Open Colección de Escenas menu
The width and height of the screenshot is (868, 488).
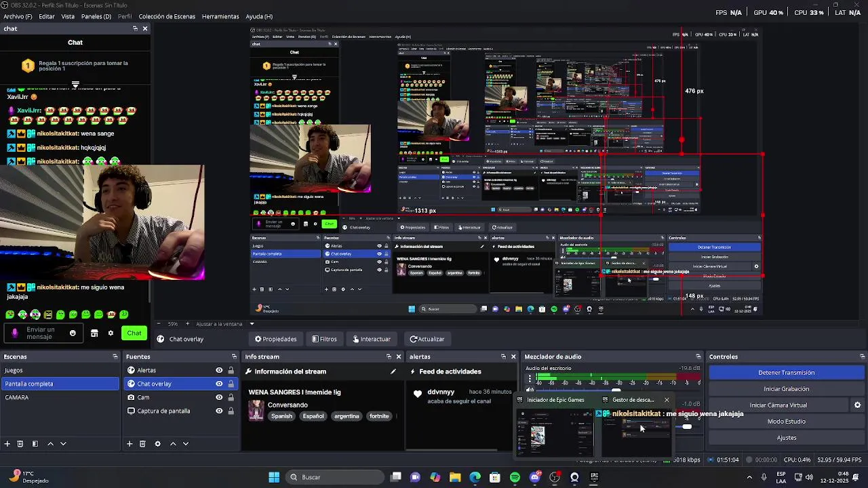[x=167, y=16]
